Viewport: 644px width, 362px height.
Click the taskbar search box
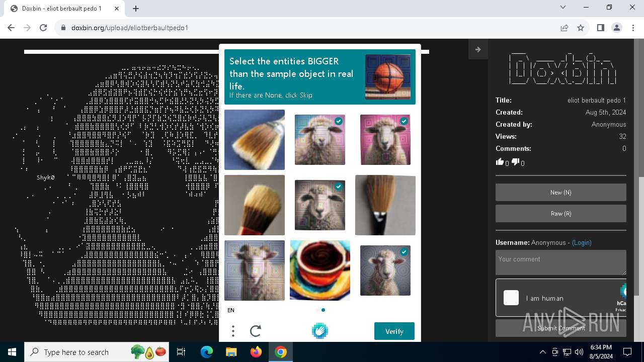[97, 352]
